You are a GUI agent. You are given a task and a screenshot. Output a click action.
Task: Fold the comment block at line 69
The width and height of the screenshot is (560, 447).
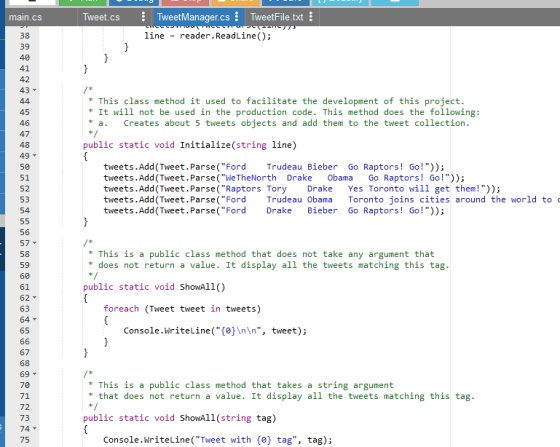[35, 374]
